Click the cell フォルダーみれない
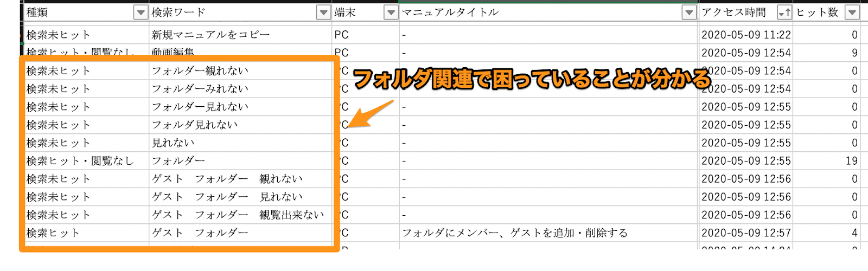Image resolution: width=868 pixels, height=271 pixels. click(200, 89)
